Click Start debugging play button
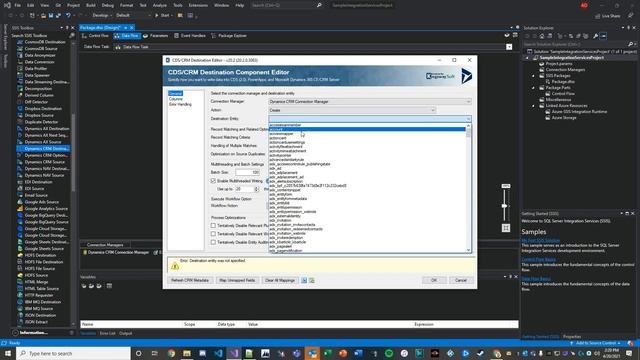Viewport: 640px width, 360px height. pyautogui.click(x=162, y=16)
